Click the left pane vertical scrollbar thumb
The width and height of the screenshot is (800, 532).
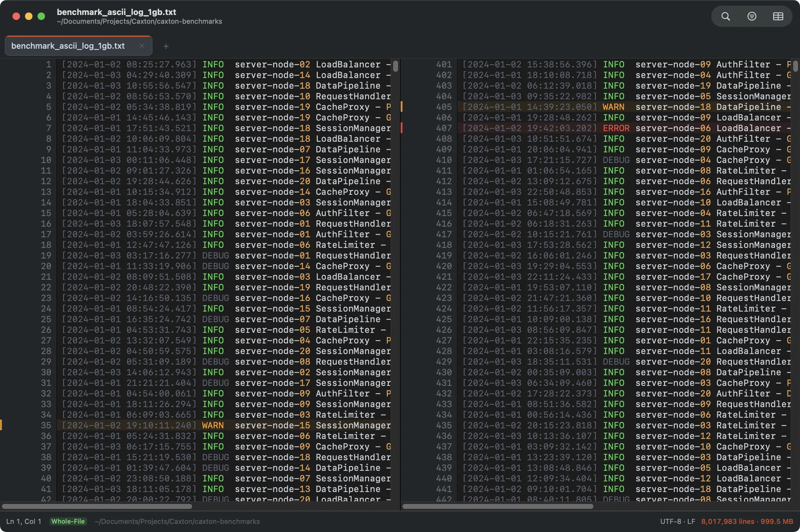pyautogui.click(x=395, y=66)
